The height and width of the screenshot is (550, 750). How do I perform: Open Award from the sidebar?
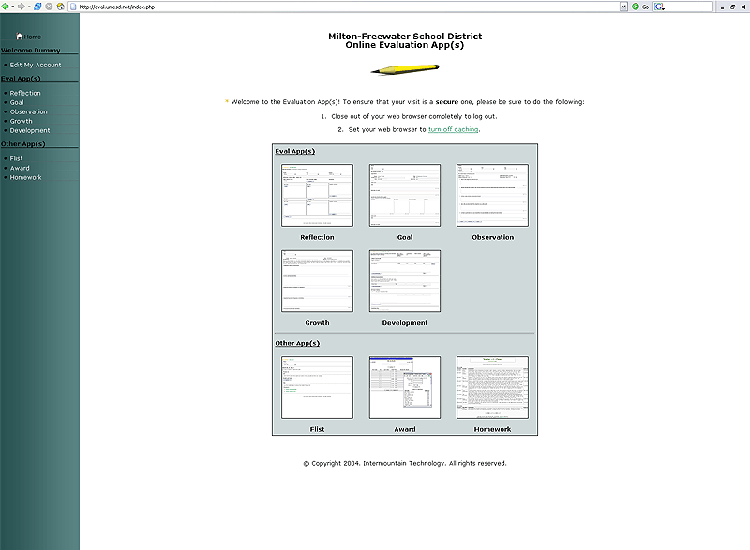(x=20, y=168)
